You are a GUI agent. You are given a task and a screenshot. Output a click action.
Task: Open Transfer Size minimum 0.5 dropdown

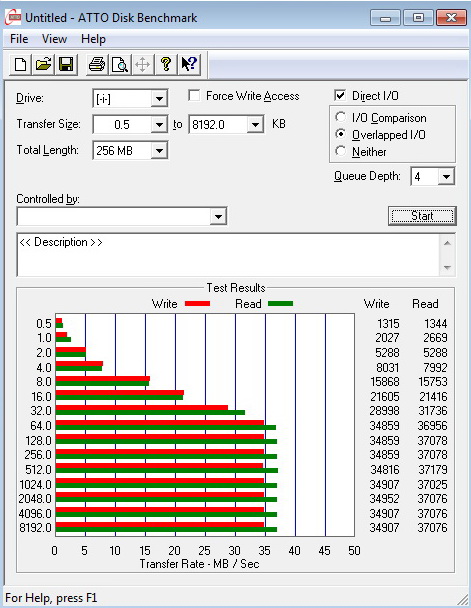159,124
